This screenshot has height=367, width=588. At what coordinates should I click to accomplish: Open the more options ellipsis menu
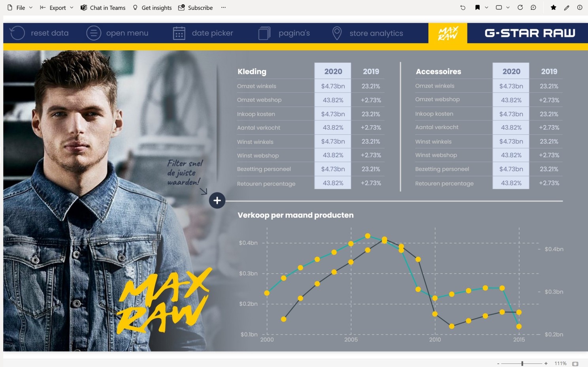tap(223, 8)
